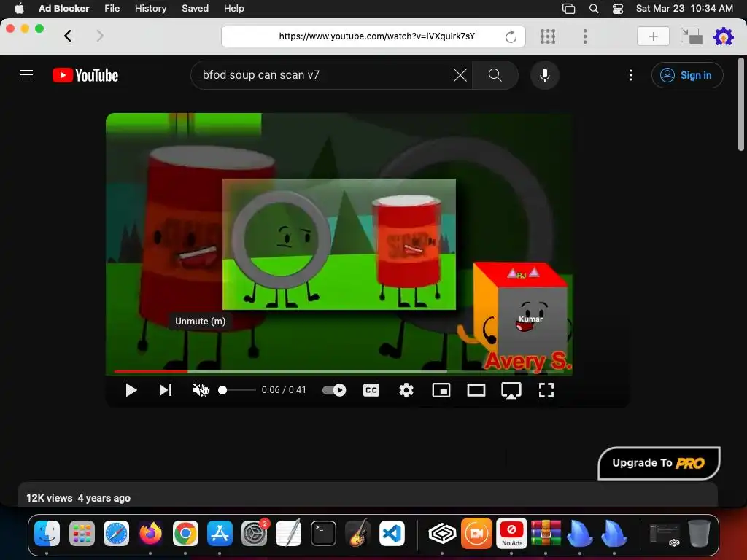Open YouTube more-options three dots
The width and height of the screenshot is (747, 560).
[631, 75]
